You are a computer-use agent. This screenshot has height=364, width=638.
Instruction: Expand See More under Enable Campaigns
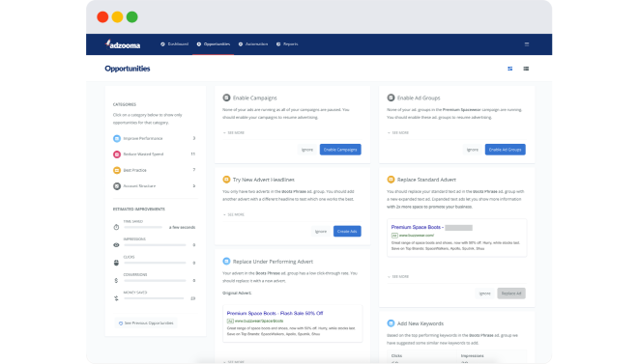234,133
